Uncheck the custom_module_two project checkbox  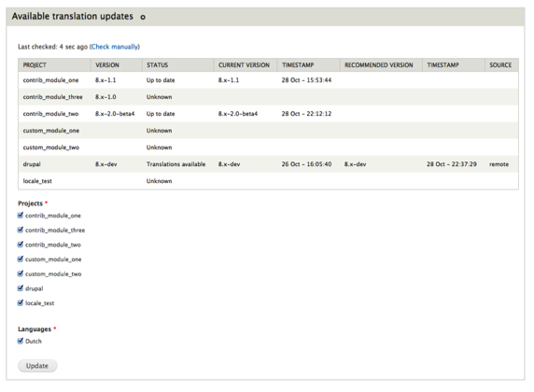tap(21, 273)
